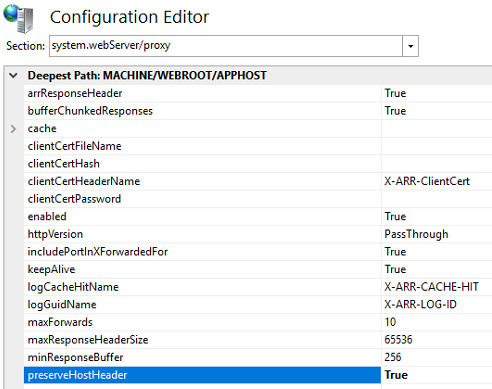Click the X-ARR-ClientCert value
The image size is (492, 389).
[427, 181]
